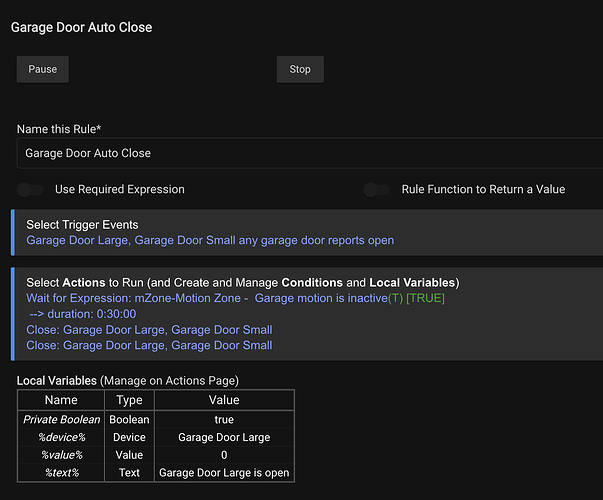Click the Wait for Expression action line

point(235,298)
